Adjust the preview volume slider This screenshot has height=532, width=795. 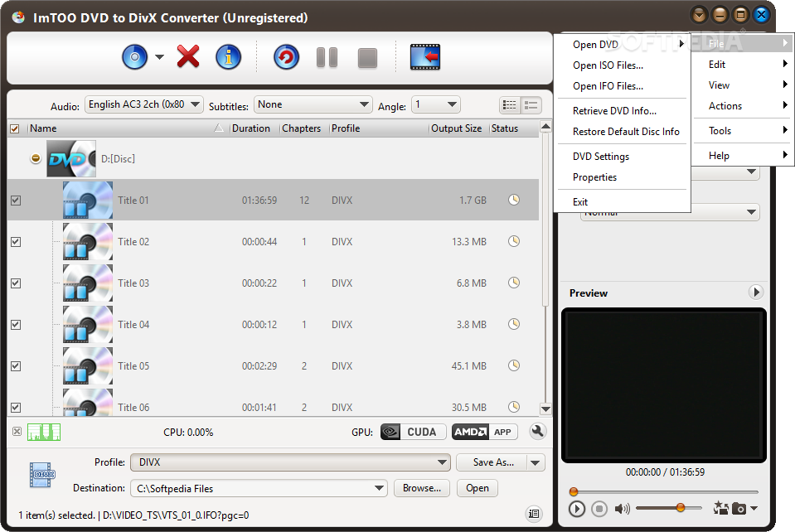click(681, 508)
